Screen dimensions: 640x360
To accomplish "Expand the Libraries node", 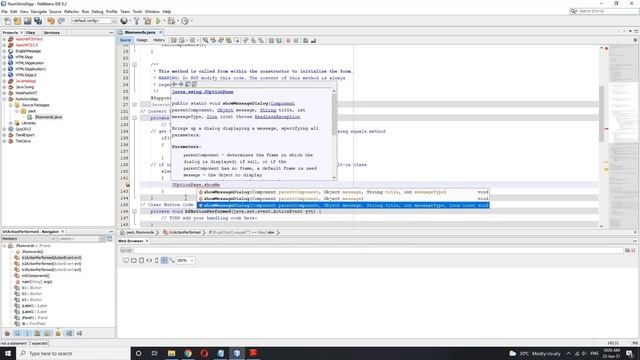I will (11, 123).
